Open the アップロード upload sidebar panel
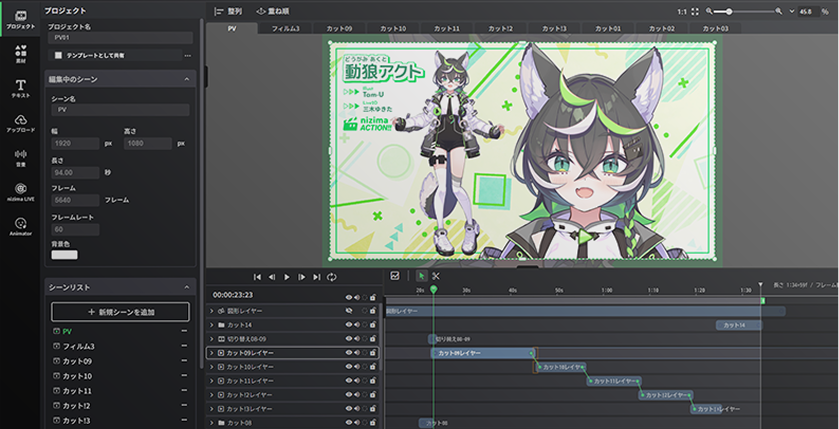 coord(20,124)
